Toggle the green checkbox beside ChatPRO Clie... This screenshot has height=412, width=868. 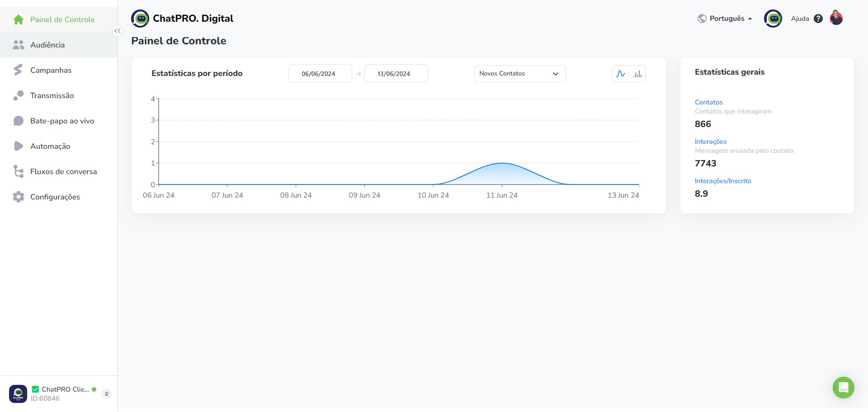point(35,389)
